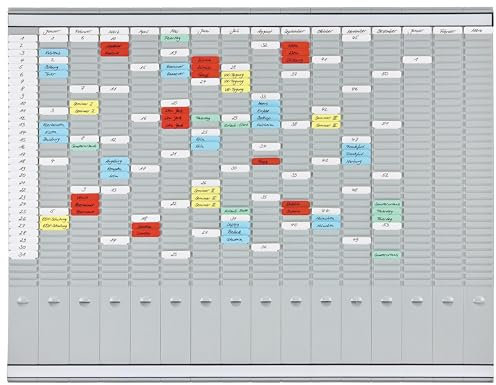Screen dimensions: 496x385
Task: Select yellow Seminar card in Februar, row 10
Action: (84, 104)
